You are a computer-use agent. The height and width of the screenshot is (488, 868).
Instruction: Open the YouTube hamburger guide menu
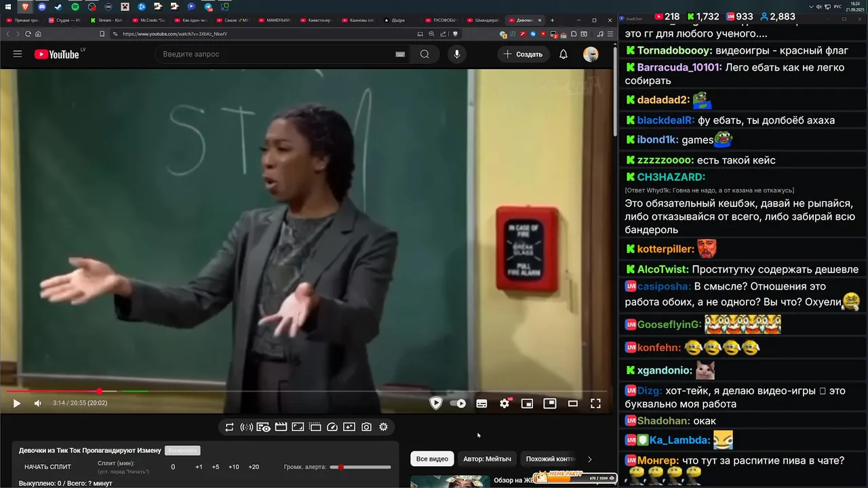(18, 54)
